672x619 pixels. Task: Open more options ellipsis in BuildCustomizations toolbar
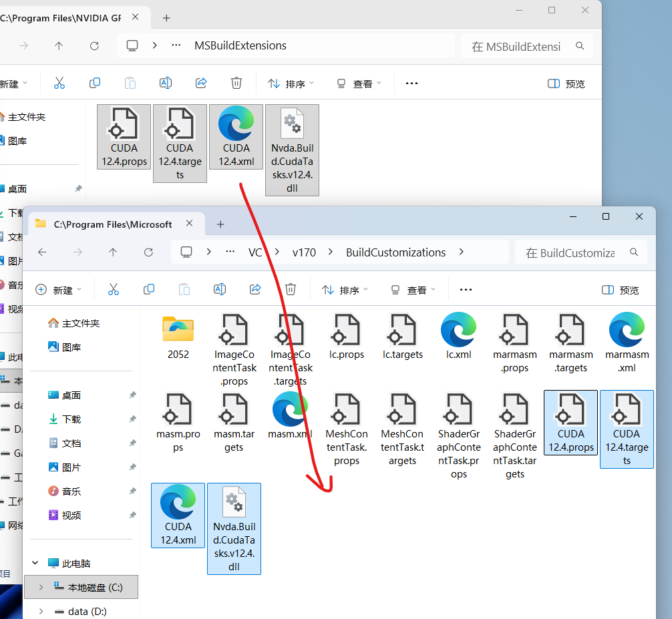click(x=466, y=290)
